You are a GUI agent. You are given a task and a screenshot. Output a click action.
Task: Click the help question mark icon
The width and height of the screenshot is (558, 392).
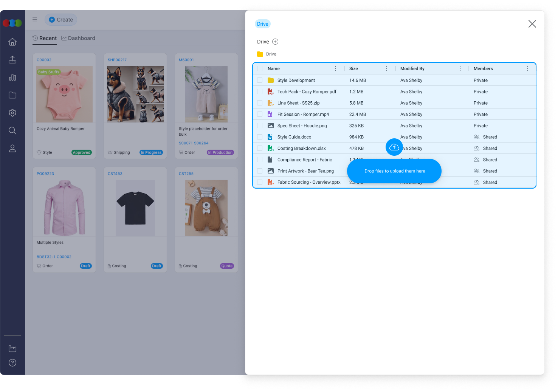(12, 363)
